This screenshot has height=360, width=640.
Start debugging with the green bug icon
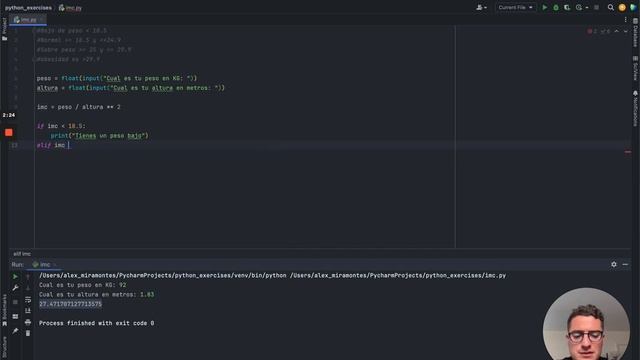(556, 7)
